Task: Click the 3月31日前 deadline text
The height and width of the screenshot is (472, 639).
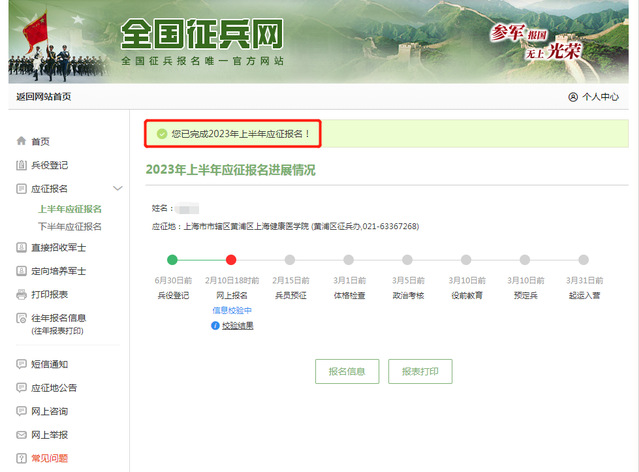Action: click(x=584, y=280)
